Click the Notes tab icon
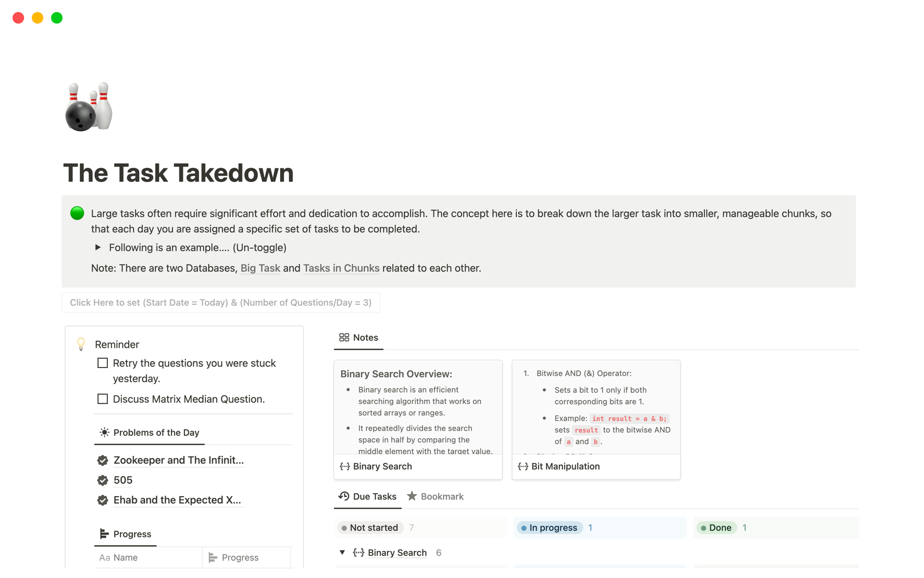The image size is (924, 578). point(343,337)
